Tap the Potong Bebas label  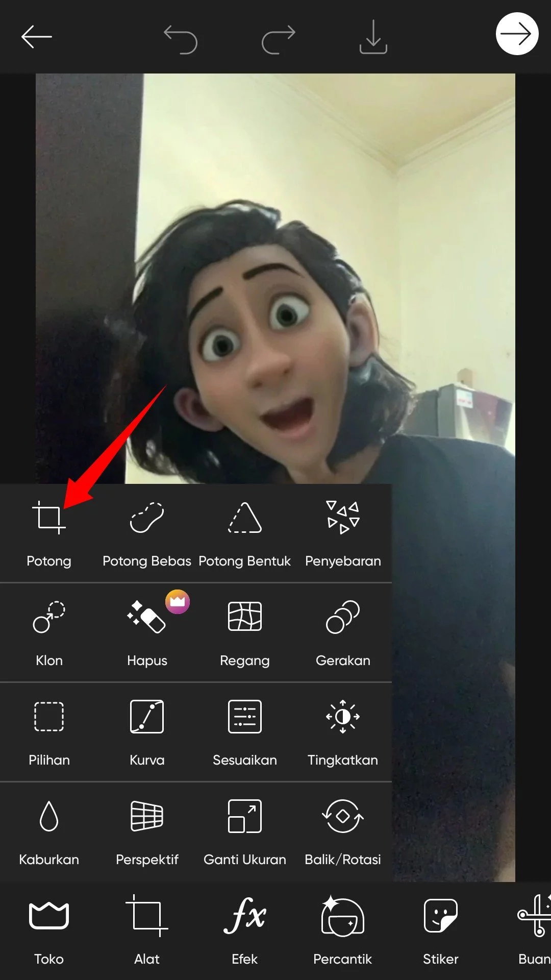tap(147, 561)
